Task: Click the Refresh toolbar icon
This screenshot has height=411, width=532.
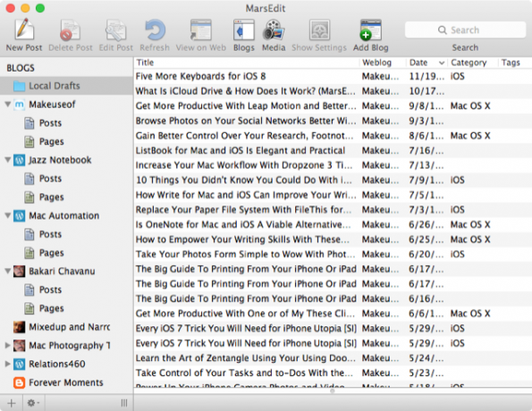Action: pyautogui.click(x=155, y=29)
